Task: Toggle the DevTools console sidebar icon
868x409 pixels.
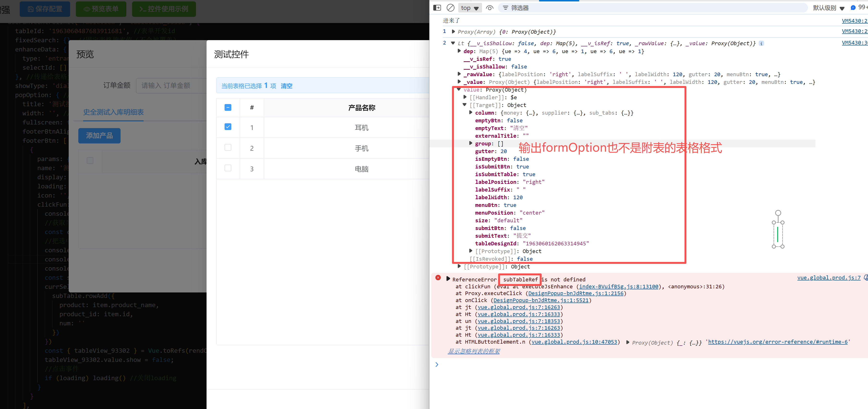Action: click(437, 8)
